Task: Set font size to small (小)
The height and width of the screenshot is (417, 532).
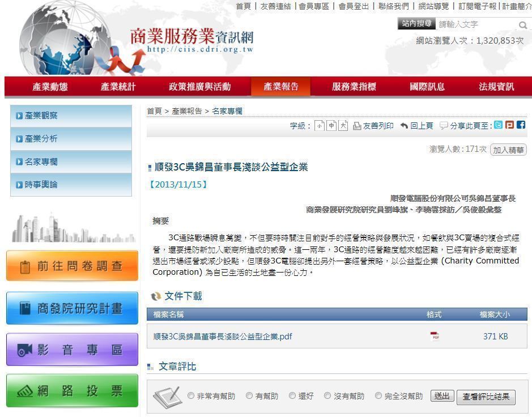Action: click(x=320, y=126)
